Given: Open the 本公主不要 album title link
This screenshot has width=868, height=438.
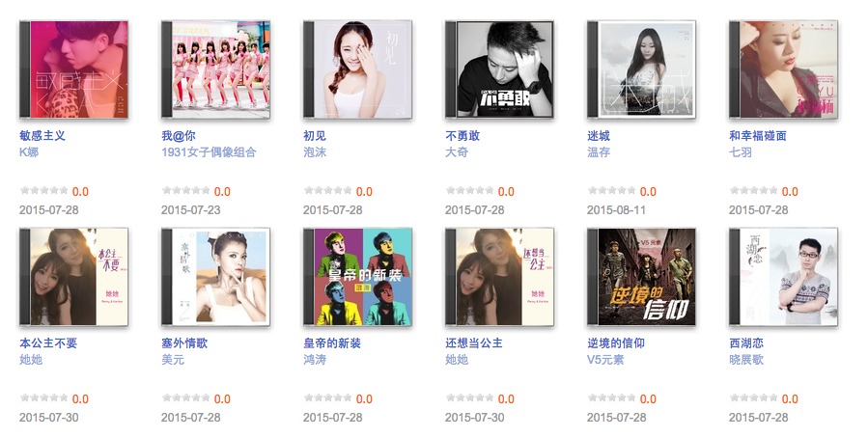Looking at the screenshot, I should coord(48,342).
